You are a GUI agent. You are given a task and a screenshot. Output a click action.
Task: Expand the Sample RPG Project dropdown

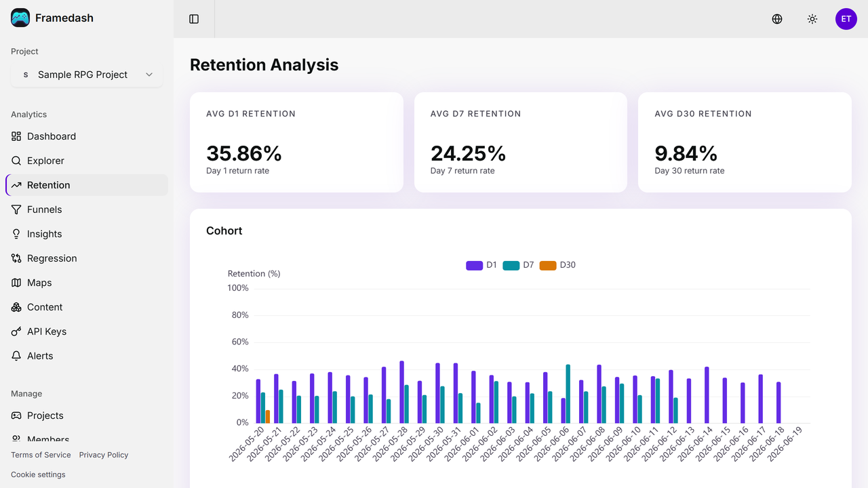[x=87, y=75]
